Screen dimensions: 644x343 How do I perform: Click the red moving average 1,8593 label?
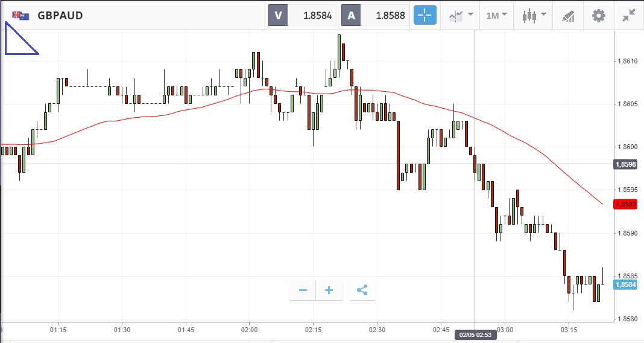coord(625,204)
